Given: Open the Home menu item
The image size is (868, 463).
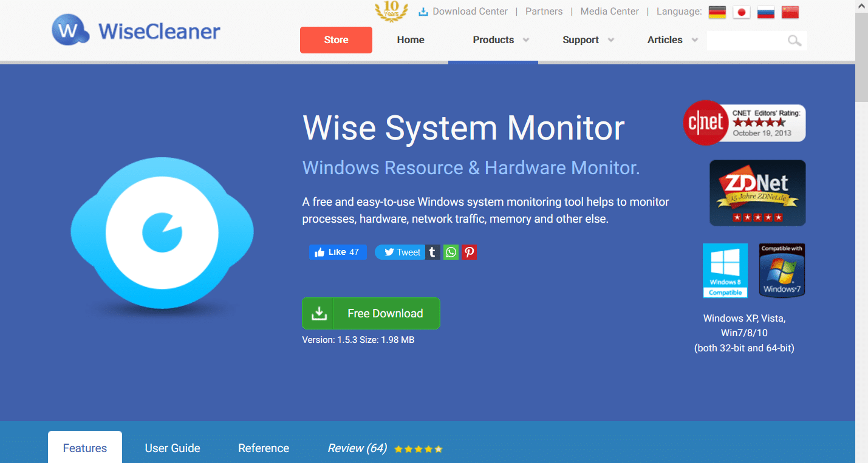Looking at the screenshot, I should 411,40.
